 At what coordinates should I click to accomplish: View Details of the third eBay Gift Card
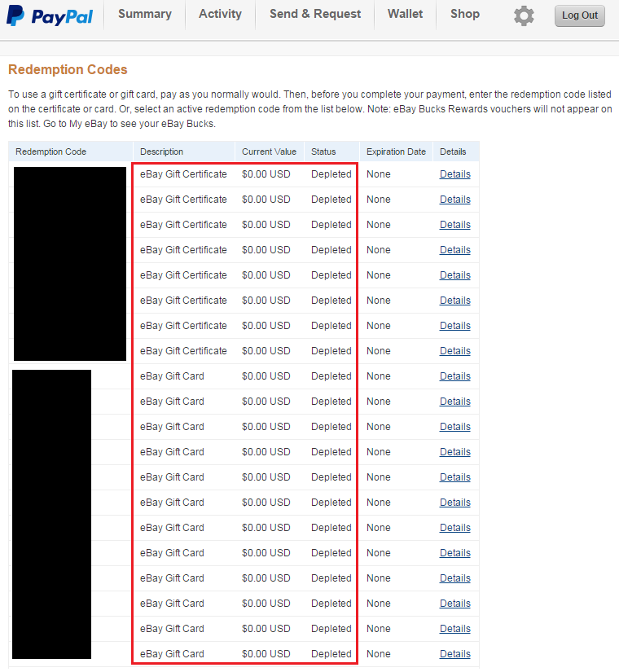click(454, 428)
